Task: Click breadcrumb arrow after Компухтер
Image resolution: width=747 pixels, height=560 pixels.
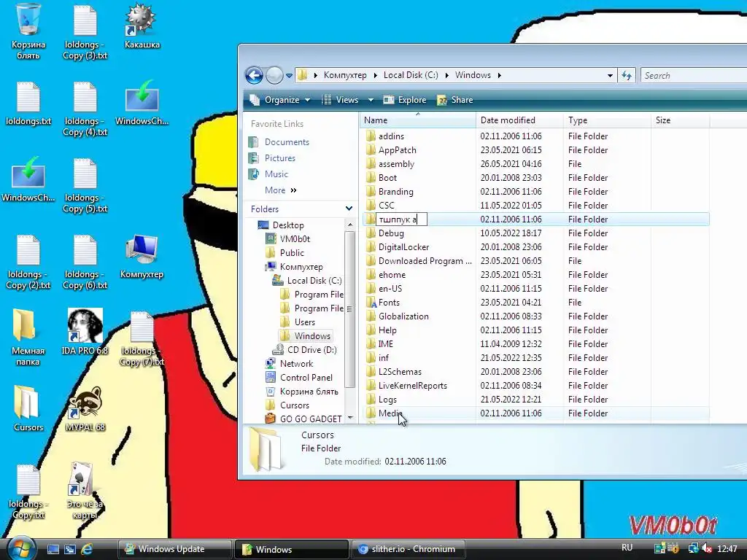Action: (376, 75)
